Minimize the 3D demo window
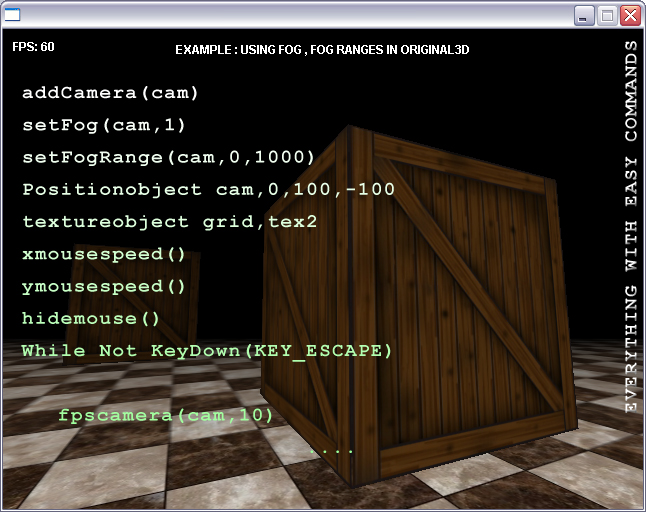Viewport: 646px width, 512px height. (x=583, y=16)
